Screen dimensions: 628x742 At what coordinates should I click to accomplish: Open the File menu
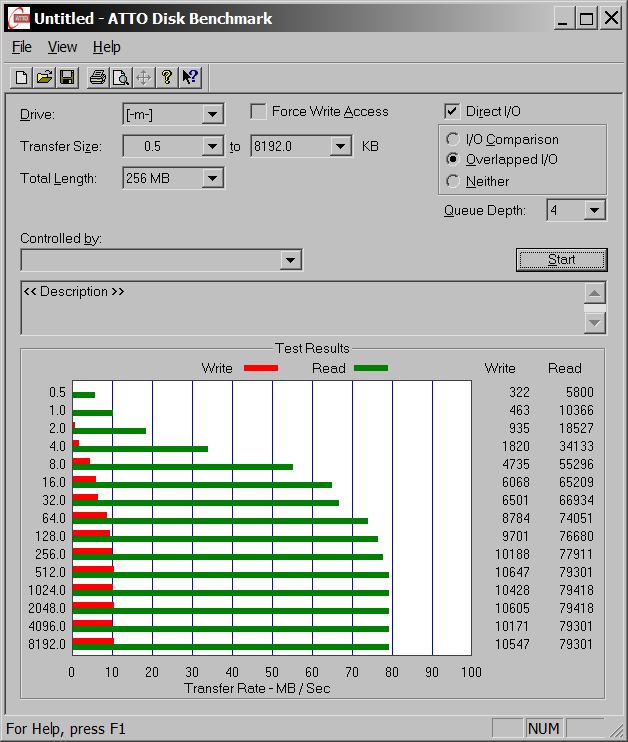[22, 47]
